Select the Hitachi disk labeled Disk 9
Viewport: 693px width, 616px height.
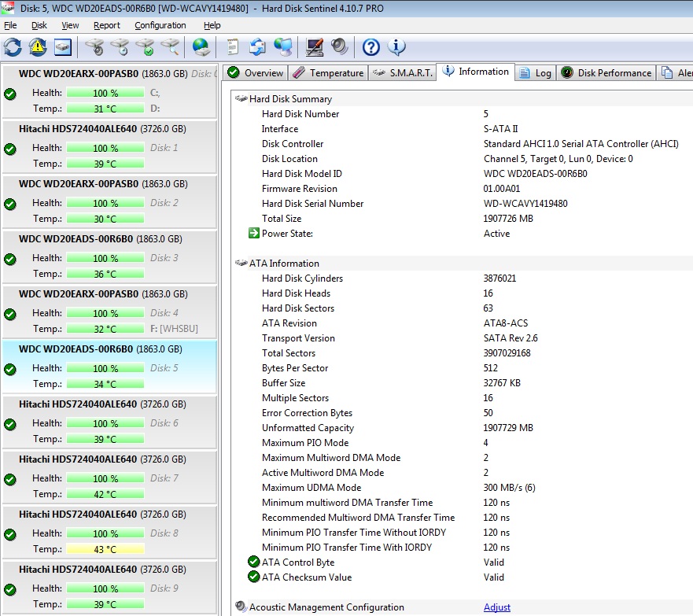pos(109,587)
